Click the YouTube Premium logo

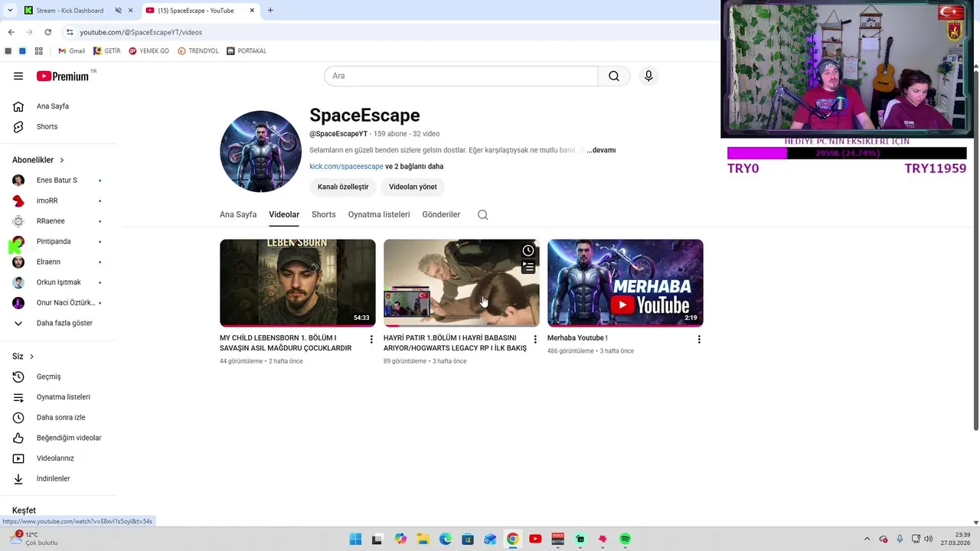[x=63, y=76]
